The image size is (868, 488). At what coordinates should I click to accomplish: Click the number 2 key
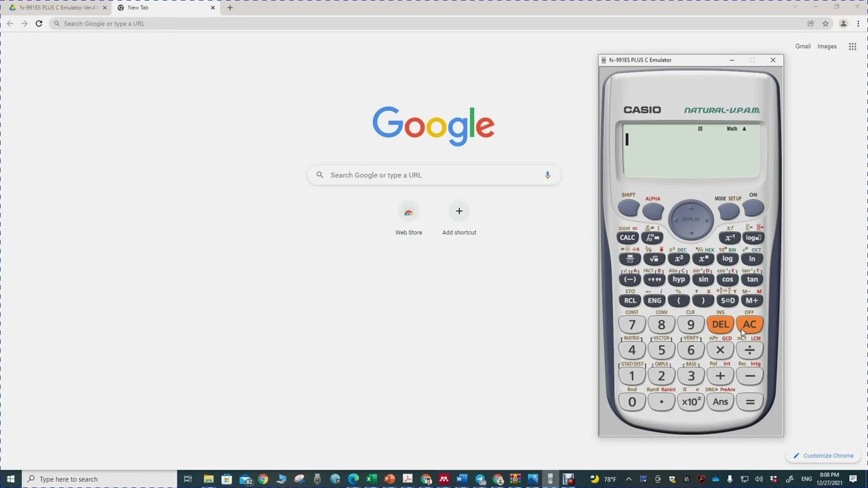(x=661, y=376)
